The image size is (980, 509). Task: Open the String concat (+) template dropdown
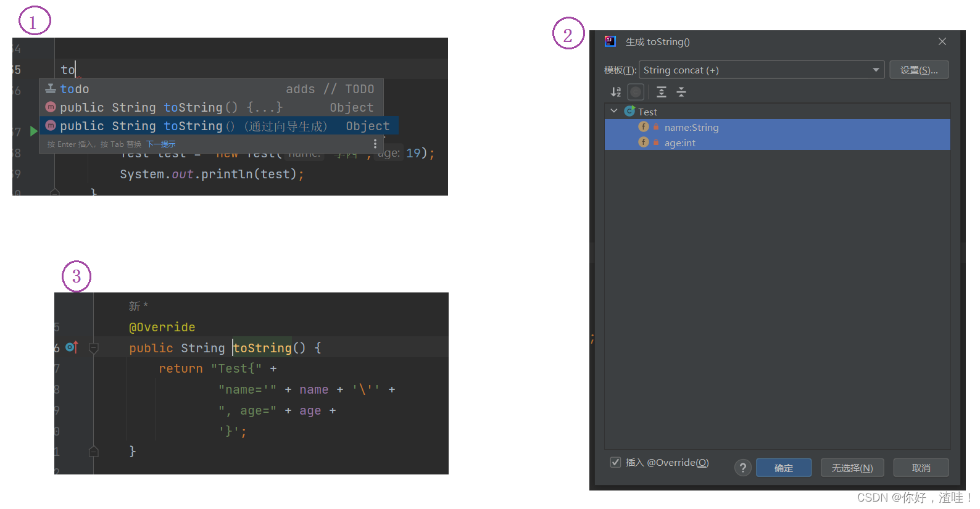point(762,70)
